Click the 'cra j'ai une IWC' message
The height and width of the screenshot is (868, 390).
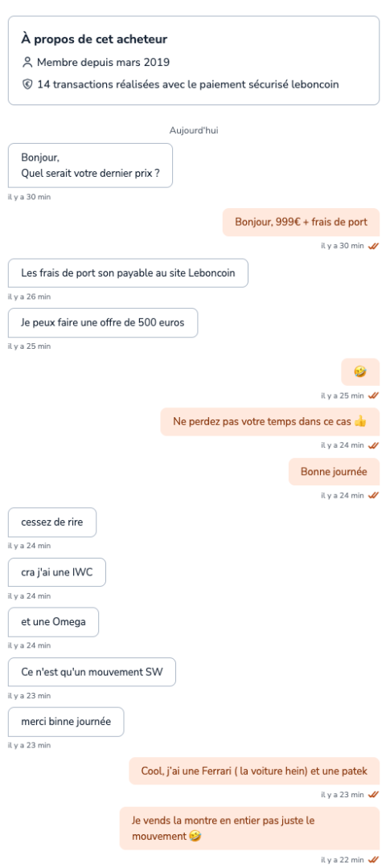pyautogui.click(x=56, y=572)
